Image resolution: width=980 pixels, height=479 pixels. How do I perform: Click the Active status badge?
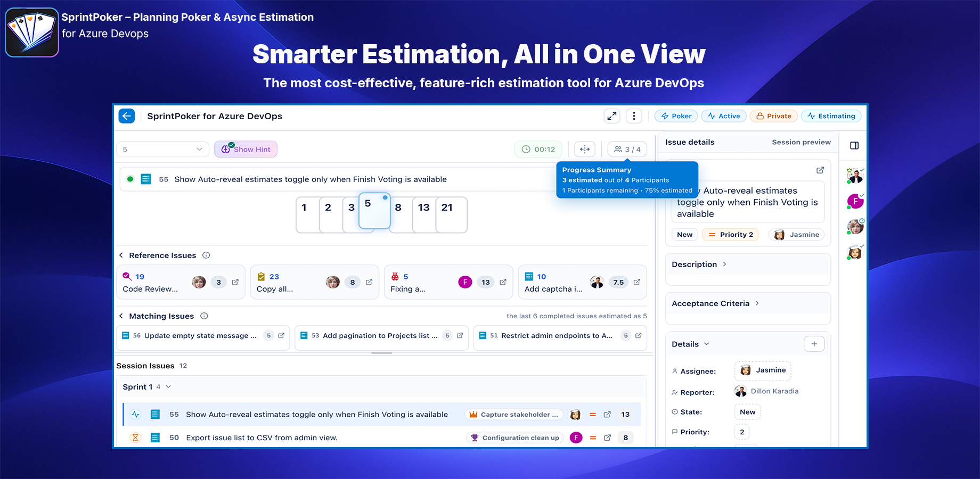pos(724,116)
